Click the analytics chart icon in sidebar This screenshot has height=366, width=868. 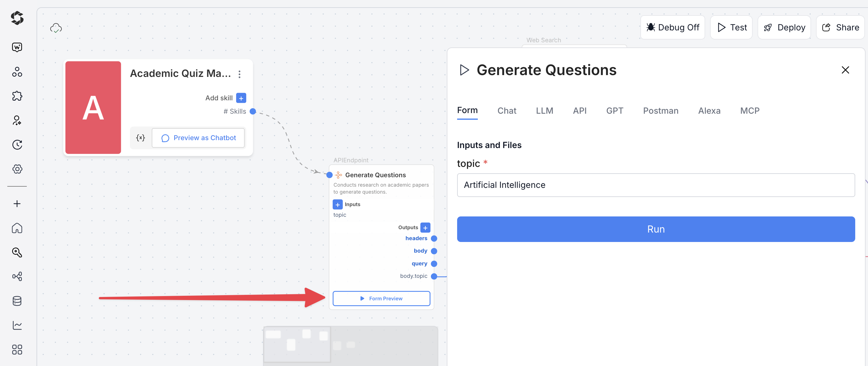point(17,325)
